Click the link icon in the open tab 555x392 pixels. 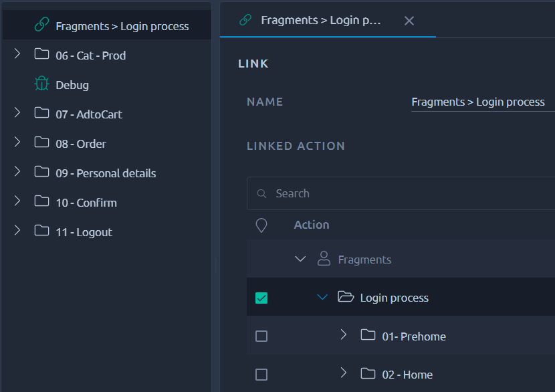tap(245, 20)
